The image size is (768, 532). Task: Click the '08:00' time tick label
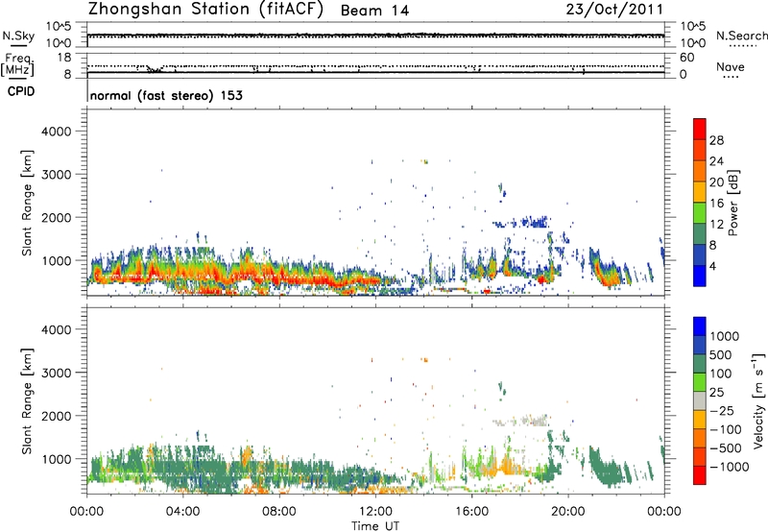[x=279, y=512]
